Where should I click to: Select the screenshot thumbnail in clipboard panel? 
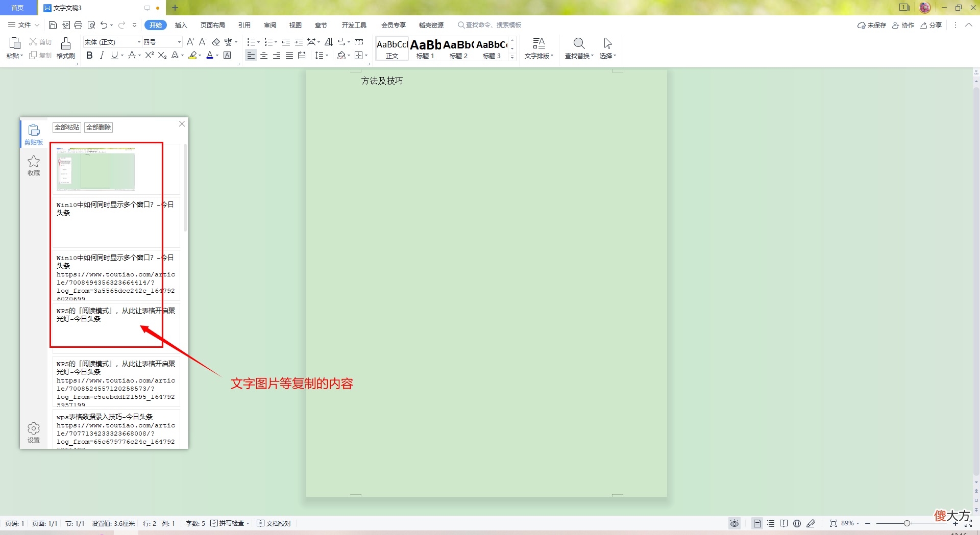click(95, 169)
